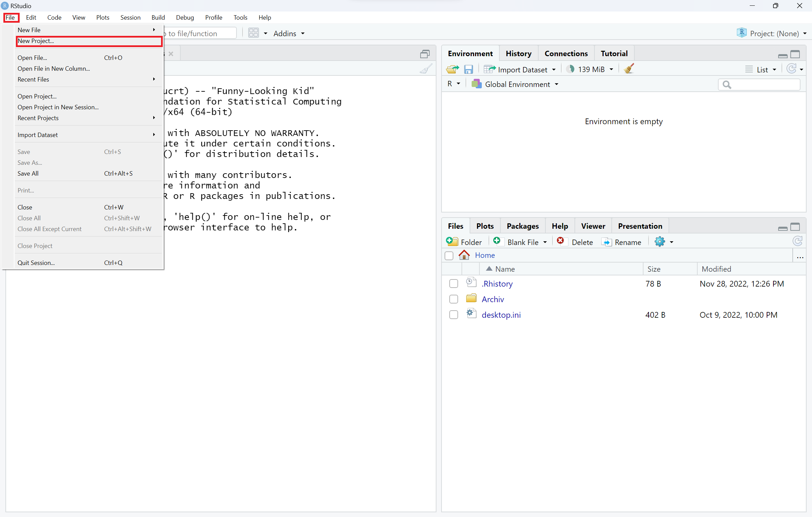
Task: Choose New Project... from File menu
Action: 36,41
